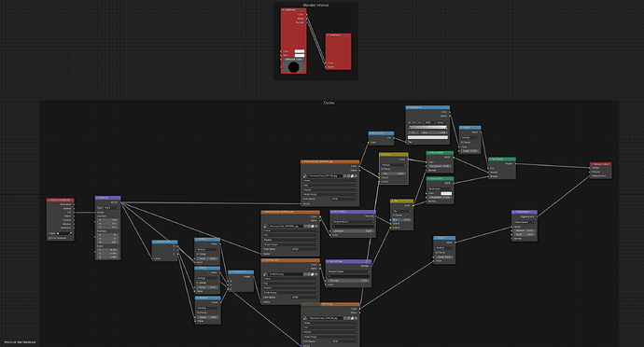Image resolution: width=644 pixels, height=347 pixels.
Task: Collapse the Mapping node via header triangle
Action: [x=97, y=198]
